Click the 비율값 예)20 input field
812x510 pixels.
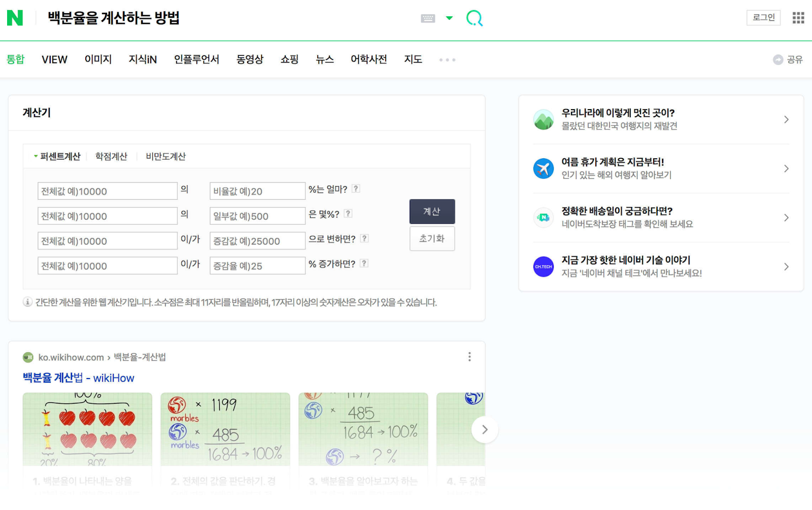pyautogui.click(x=257, y=191)
